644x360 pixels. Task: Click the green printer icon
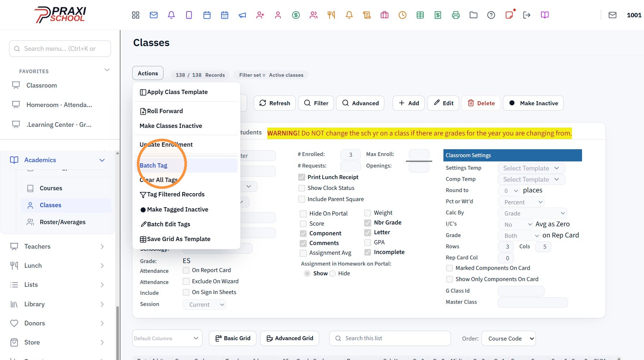456,15
